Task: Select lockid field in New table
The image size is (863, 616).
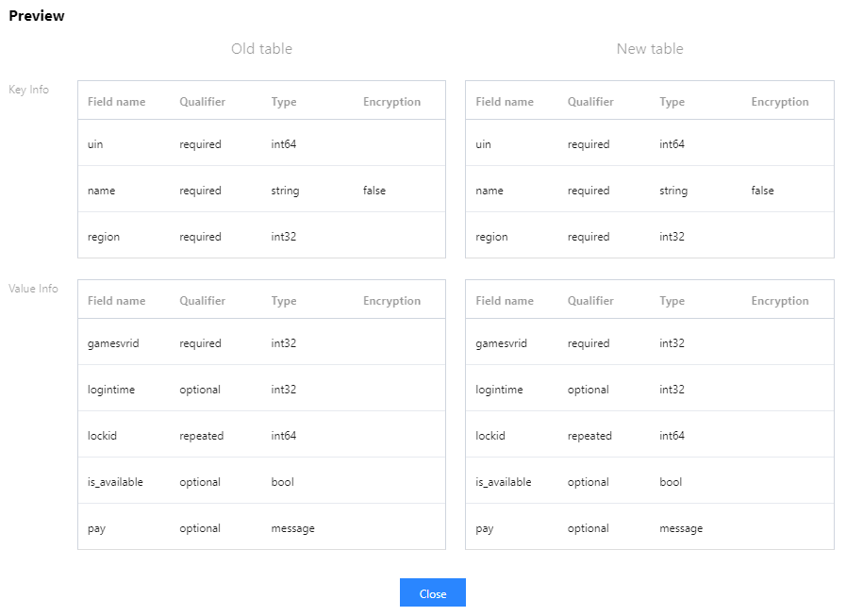Action: pyautogui.click(x=490, y=436)
